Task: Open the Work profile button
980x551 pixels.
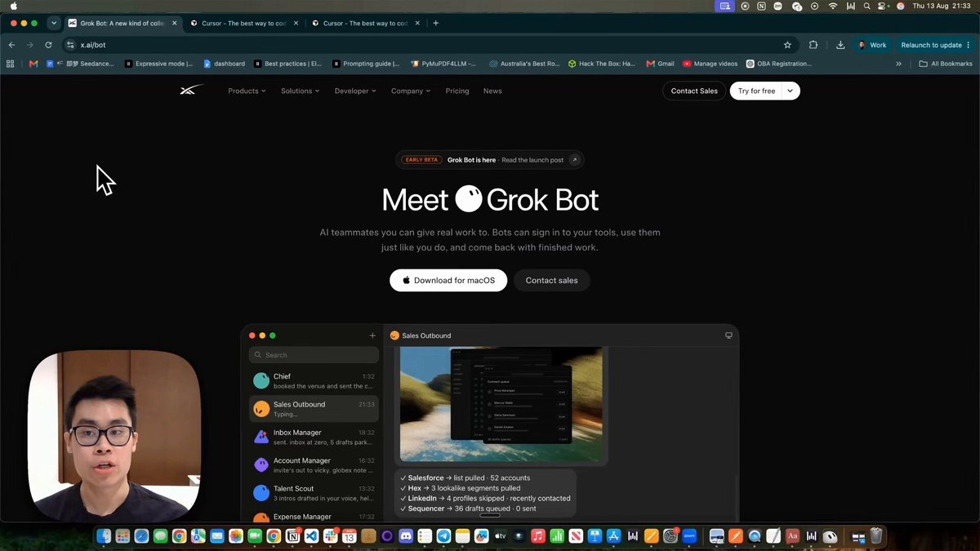Action: [x=872, y=45]
